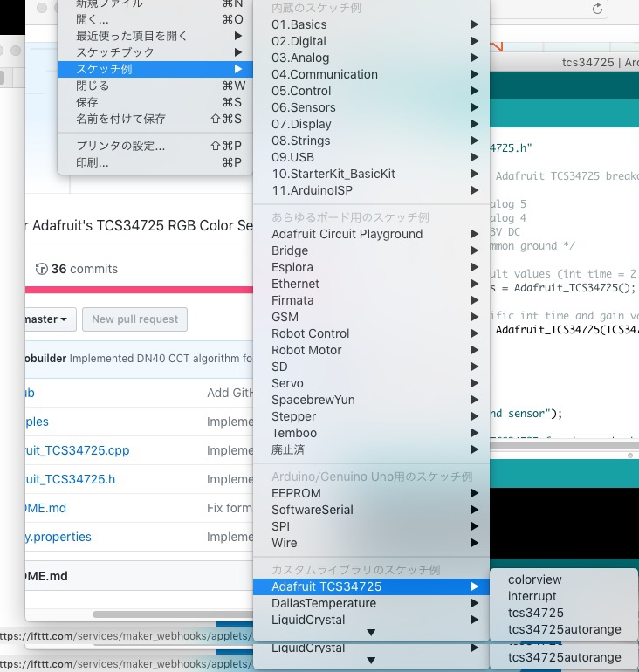
Task: Open the Ethernet examples submenu
Action: coord(371,284)
